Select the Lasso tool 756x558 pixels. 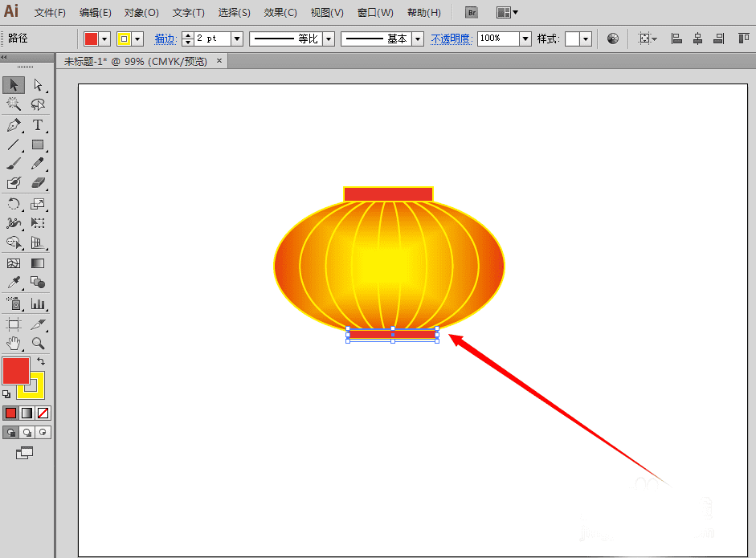click(38, 104)
